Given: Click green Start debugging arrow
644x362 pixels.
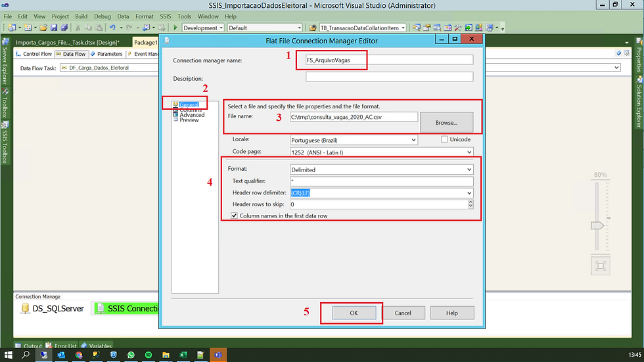Looking at the screenshot, I should coord(175,28).
